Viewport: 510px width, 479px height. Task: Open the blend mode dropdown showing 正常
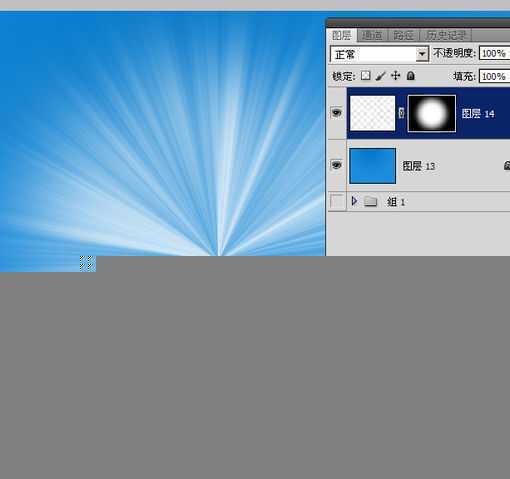[379, 54]
